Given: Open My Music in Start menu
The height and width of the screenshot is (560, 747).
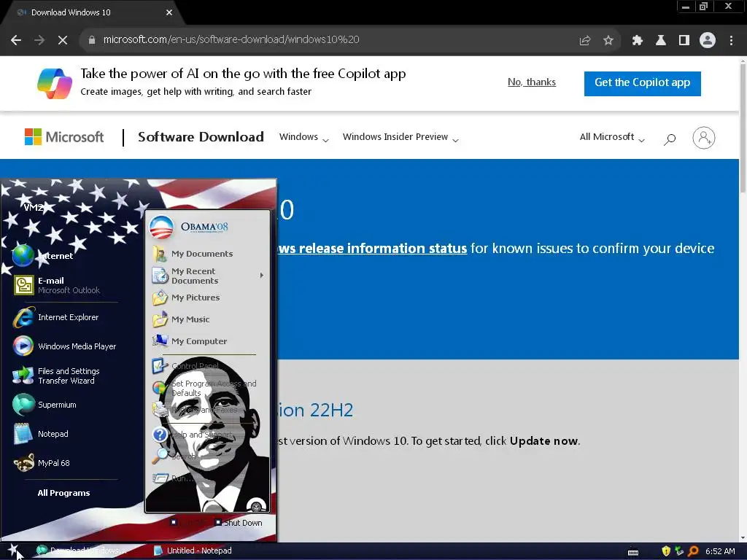Looking at the screenshot, I should pos(181,319).
